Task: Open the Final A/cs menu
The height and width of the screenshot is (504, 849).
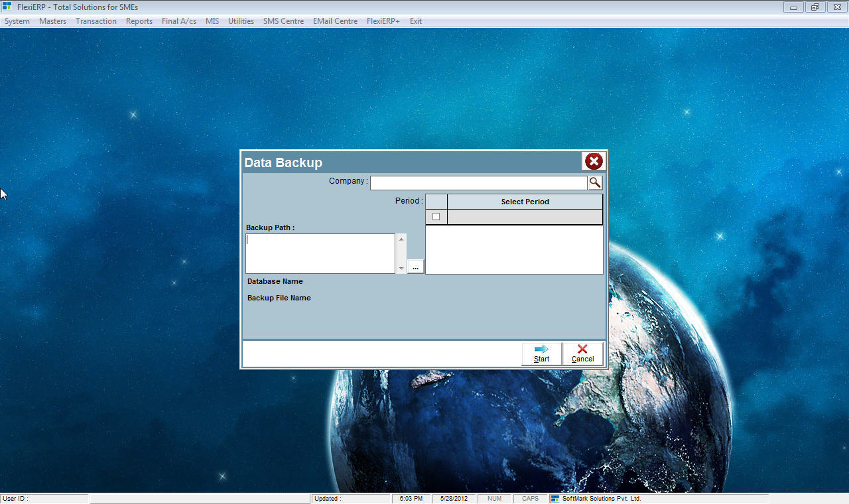Action: (x=179, y=21)
